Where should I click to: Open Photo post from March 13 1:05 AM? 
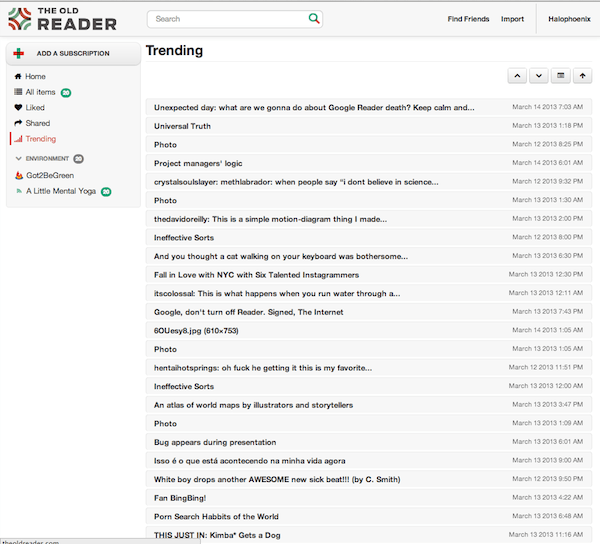[x=368, y=349]
